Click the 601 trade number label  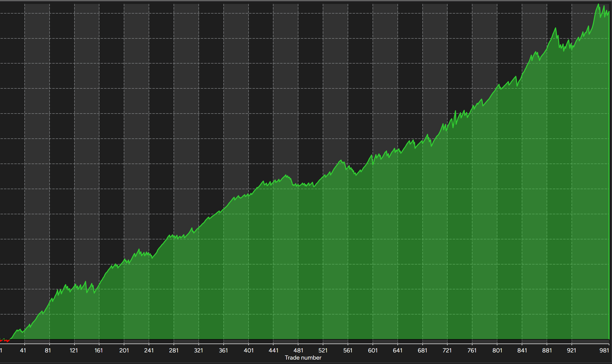pyautogui.click(x=373, y=350)
